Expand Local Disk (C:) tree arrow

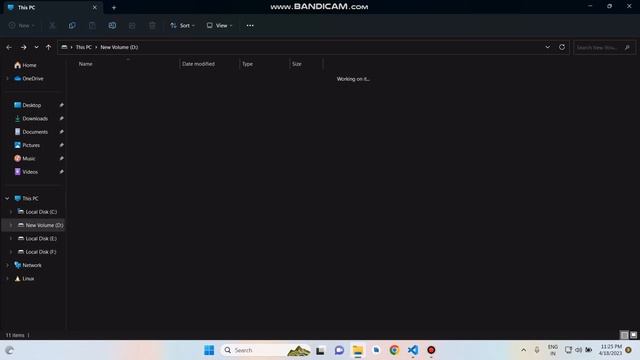[11, 212]
